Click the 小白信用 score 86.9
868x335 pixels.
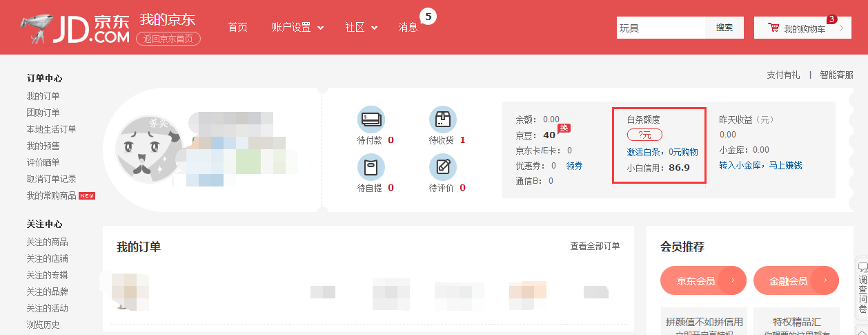pos(679,167)
